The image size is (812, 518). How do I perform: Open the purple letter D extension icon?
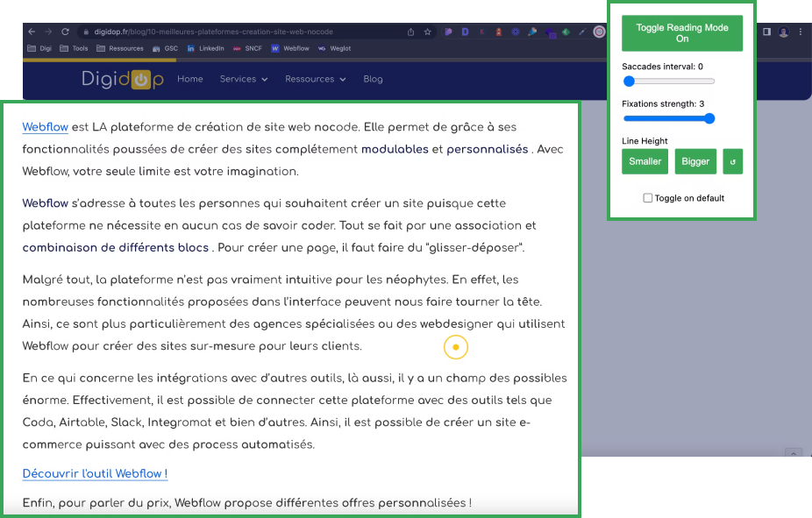pyautogui.click(x=465, y=32)
